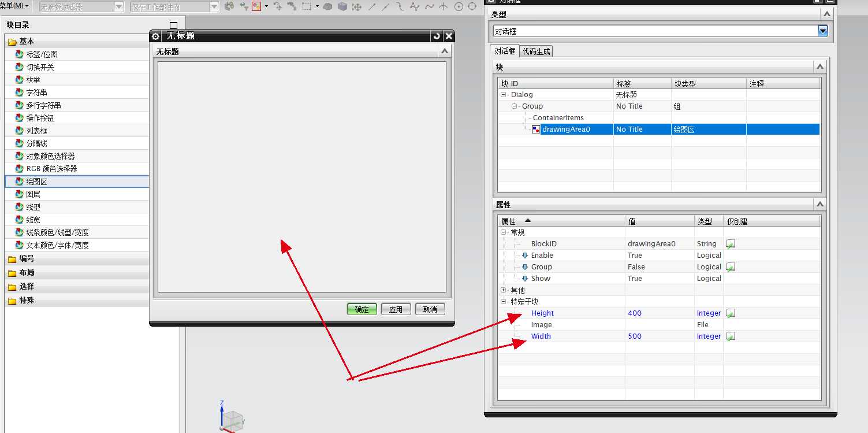Expand the 选择 folder
The width and height of the screenshot is (868, 433).
pos(12,287)
